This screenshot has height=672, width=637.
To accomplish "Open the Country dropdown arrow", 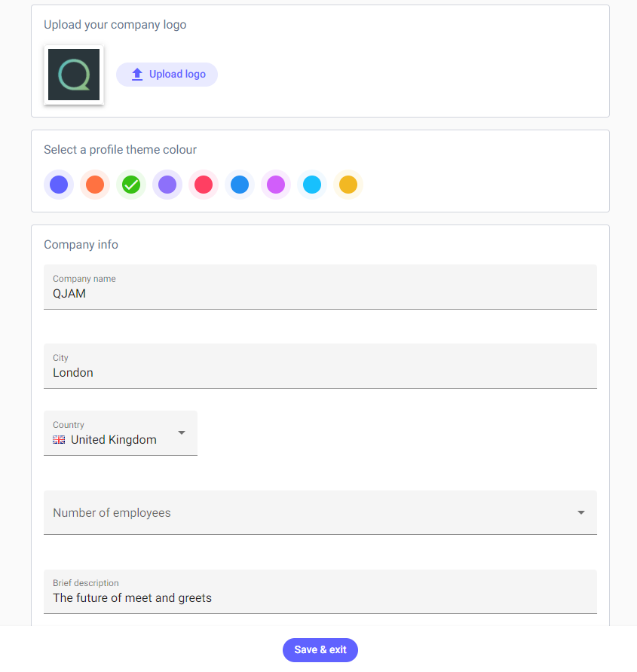I will click(182, 432).
